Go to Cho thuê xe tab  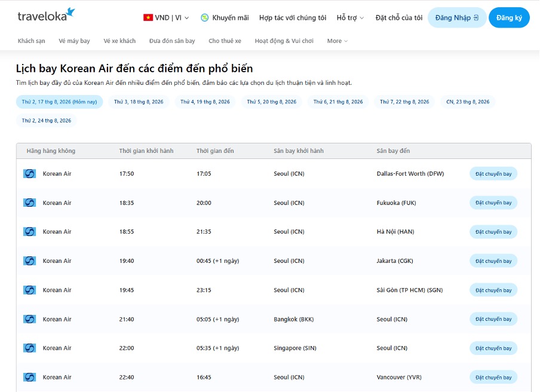tap(225, 41)
